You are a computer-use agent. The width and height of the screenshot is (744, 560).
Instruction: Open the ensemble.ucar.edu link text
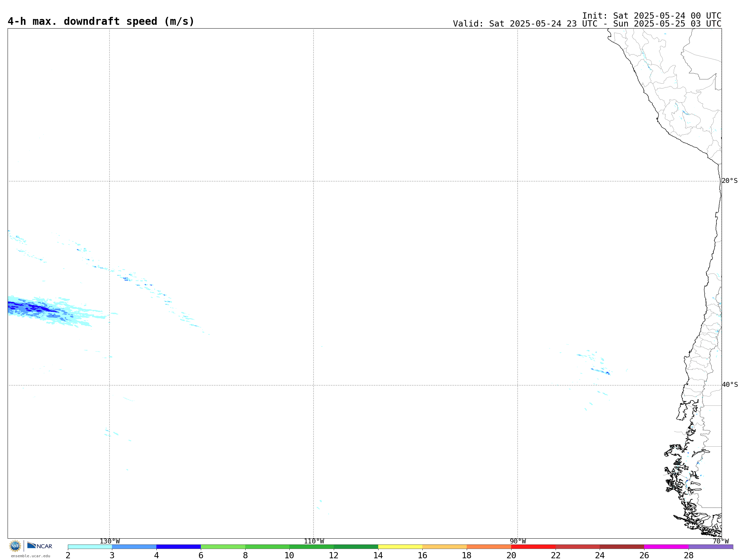[30, 556]
